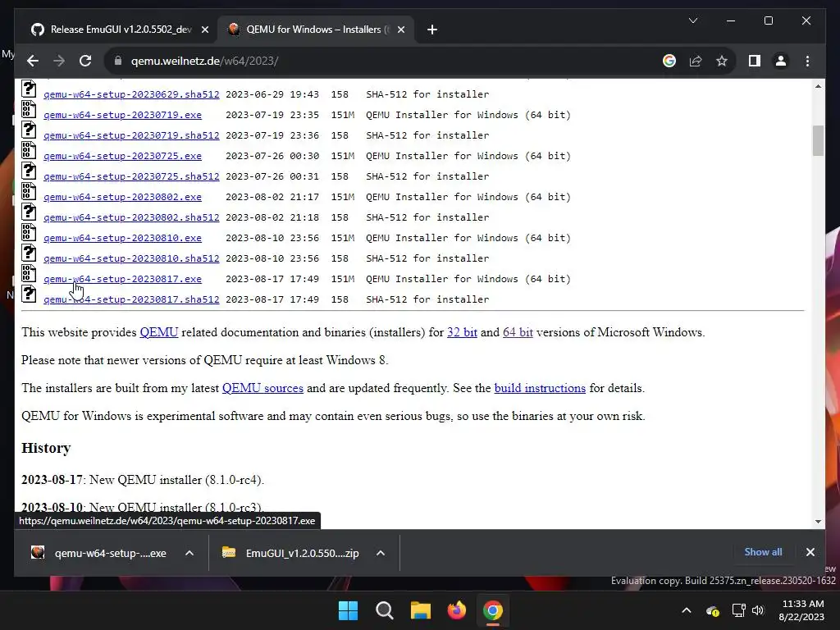Open Windows Start menu

pos(348,610)
